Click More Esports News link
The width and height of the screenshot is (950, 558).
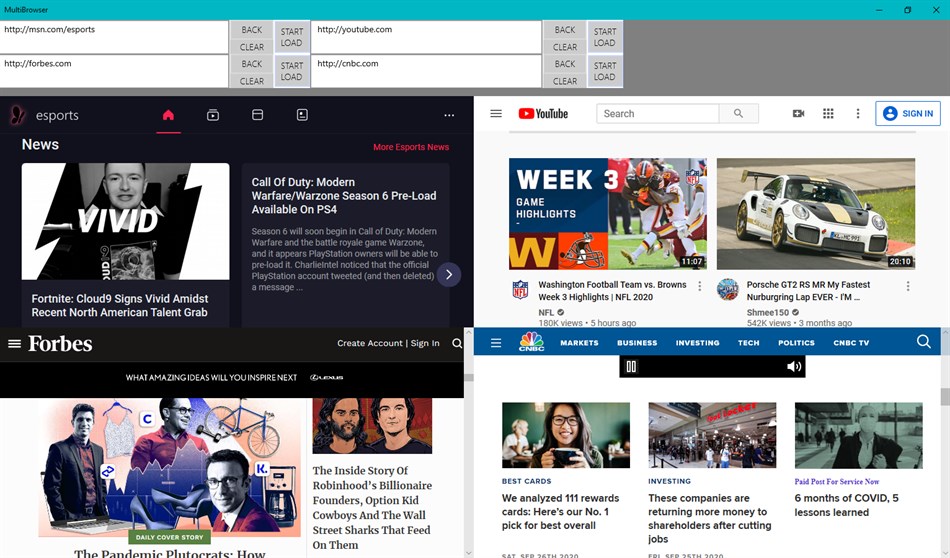pos(411,147)
